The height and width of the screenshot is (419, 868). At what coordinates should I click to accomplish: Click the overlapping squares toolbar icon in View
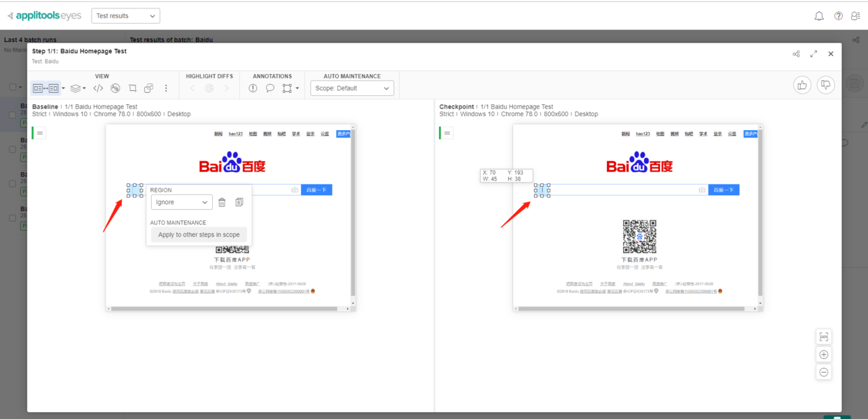click(149, 88)
